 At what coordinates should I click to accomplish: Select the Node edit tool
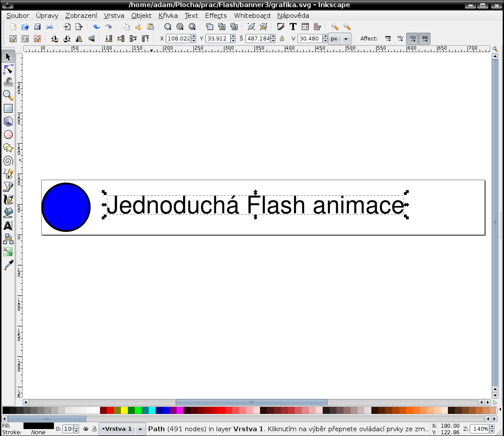(8, 70)
